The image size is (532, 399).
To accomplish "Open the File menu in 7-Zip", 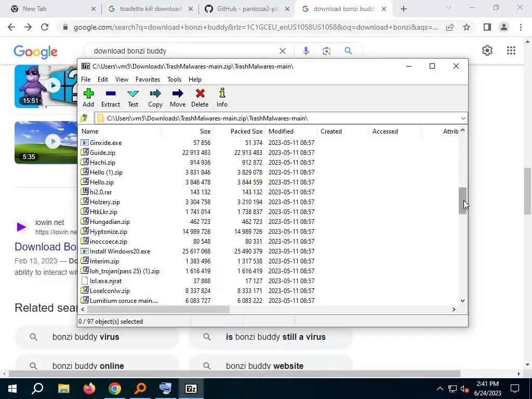I will (86, 79).
